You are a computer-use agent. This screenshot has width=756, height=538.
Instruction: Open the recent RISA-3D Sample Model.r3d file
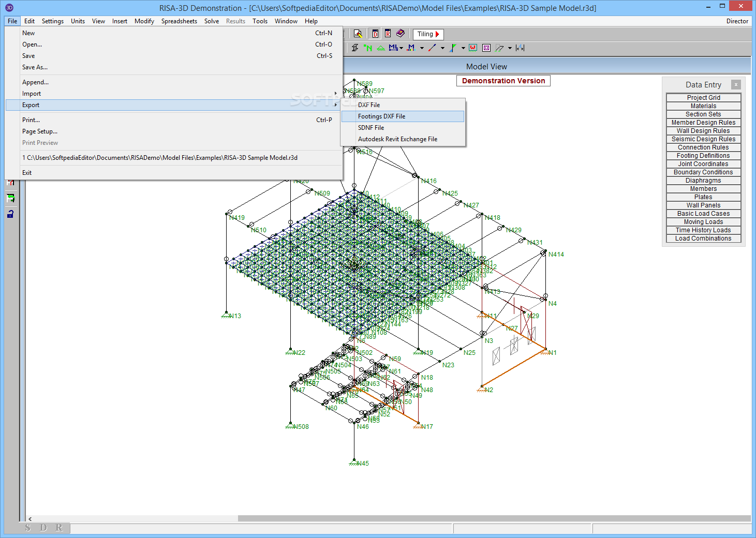tap(174, 158)
